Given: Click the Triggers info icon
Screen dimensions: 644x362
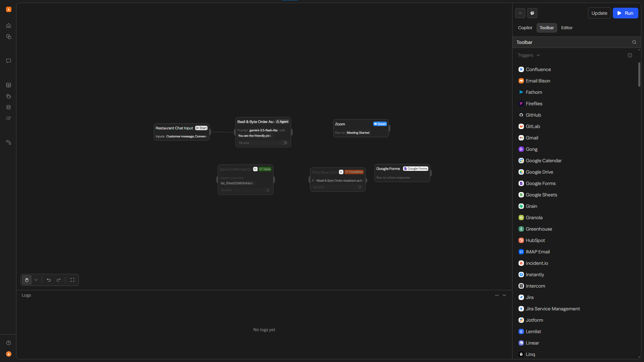Looking at the screenshot, I should (x=630, y=55).
